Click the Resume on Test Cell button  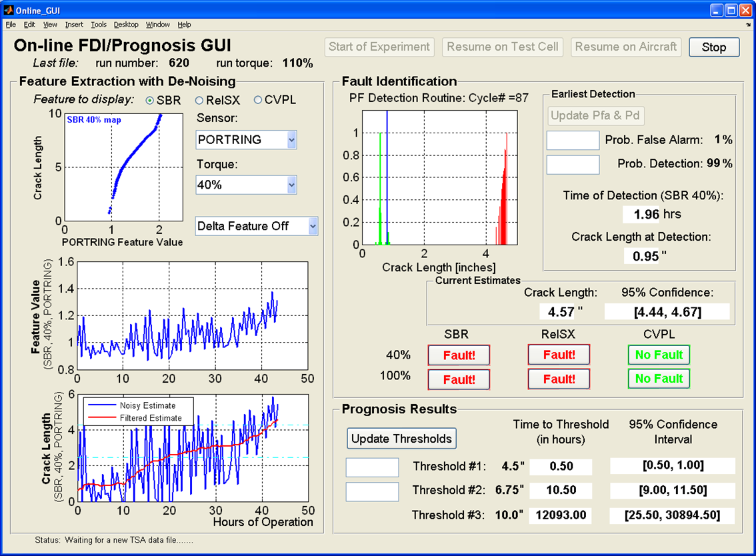pos(503,47)
